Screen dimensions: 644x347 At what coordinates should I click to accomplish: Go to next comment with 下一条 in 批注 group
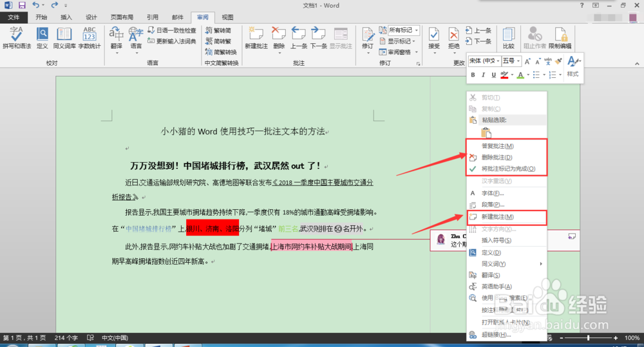click(x=318, y=38)
